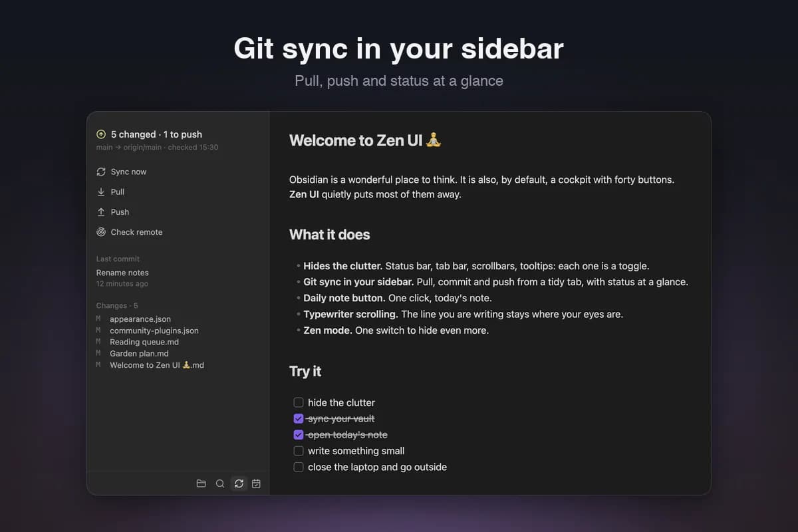The height and width of the screenshot is (532, 798).
Task: Open the file explorer folder icon
Action: [201, 483]
